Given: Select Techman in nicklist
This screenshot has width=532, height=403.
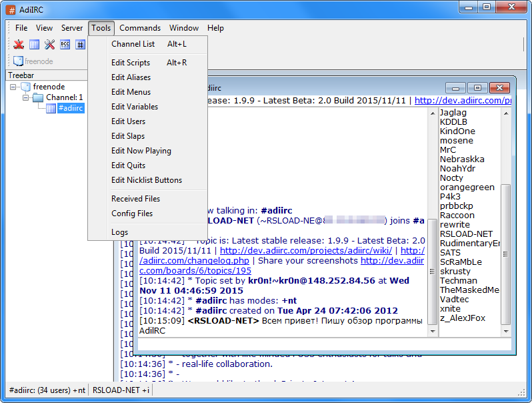Looking at the screenshot, I should click(459, 281).
